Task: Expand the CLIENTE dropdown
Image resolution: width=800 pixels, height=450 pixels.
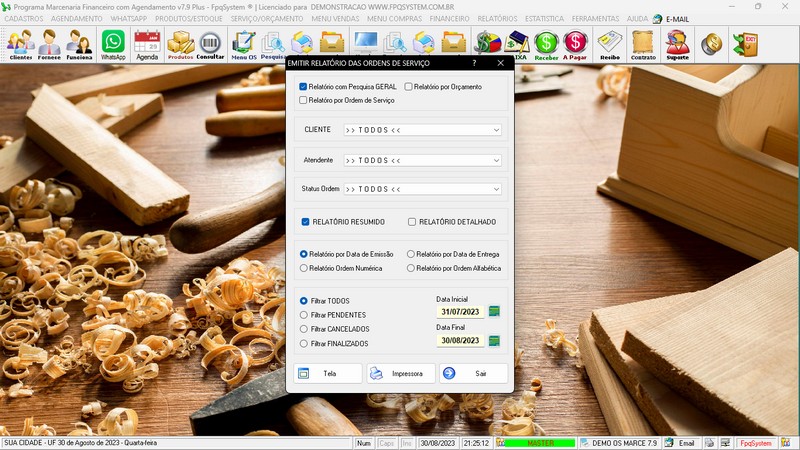Action: [496, 130]
